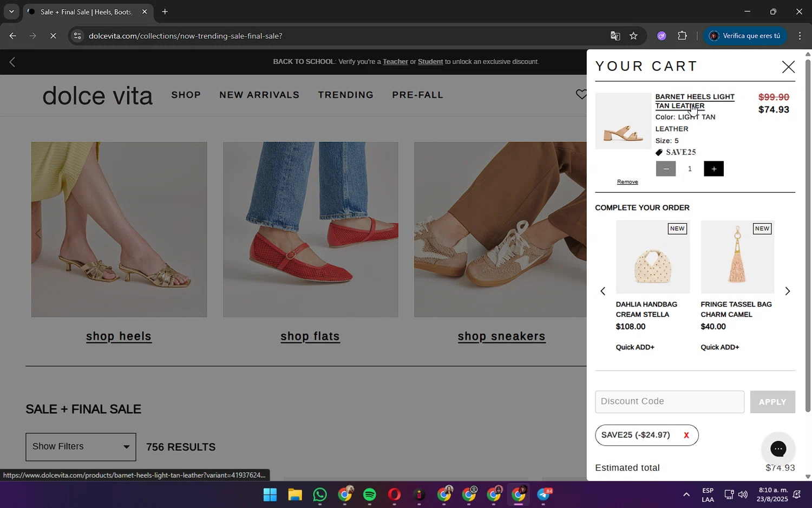Quick add the Dahlia Handbag
This screenshot has width=812, height=508.
coord(635,347)
